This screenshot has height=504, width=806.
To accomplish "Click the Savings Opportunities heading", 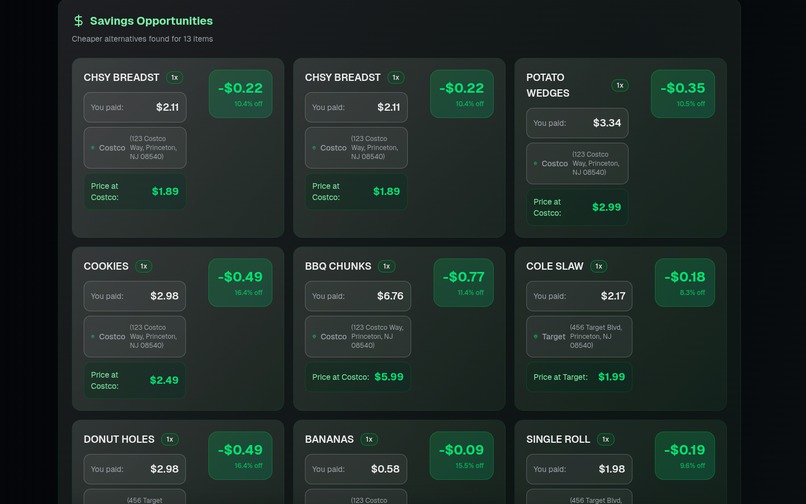I will click(x=151, y=21).
